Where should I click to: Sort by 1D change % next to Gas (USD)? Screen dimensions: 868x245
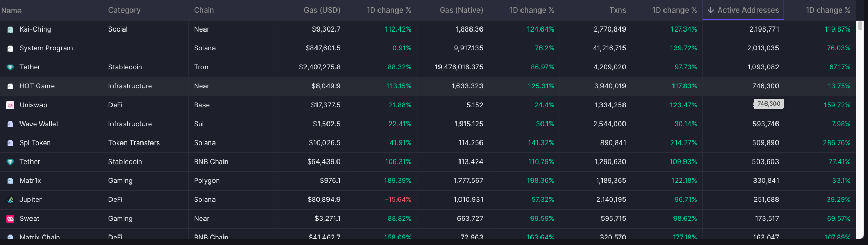pos(389,10)
